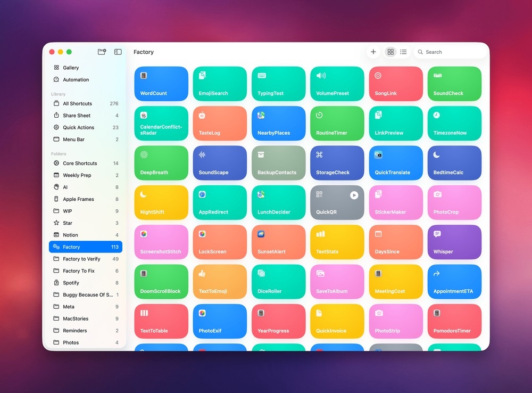The width and height of the screenshot is (532, 393).
Task: Click the speech bubble icon on Whisper tile
Action: point(437,234)
